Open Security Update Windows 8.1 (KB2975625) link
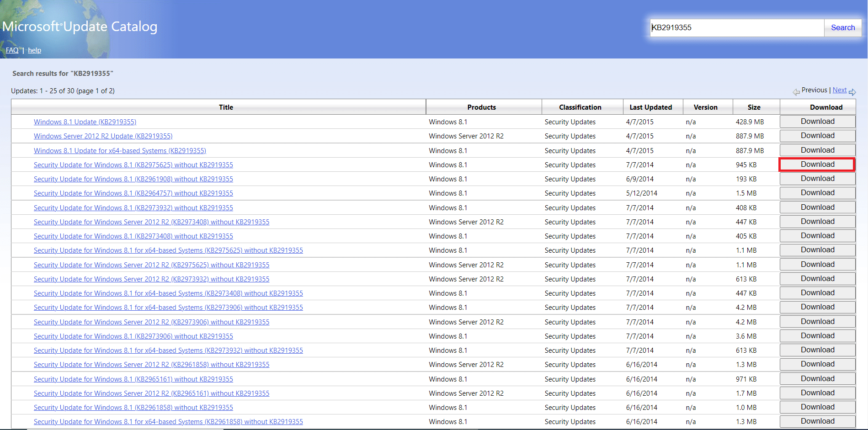 [133, 165]
